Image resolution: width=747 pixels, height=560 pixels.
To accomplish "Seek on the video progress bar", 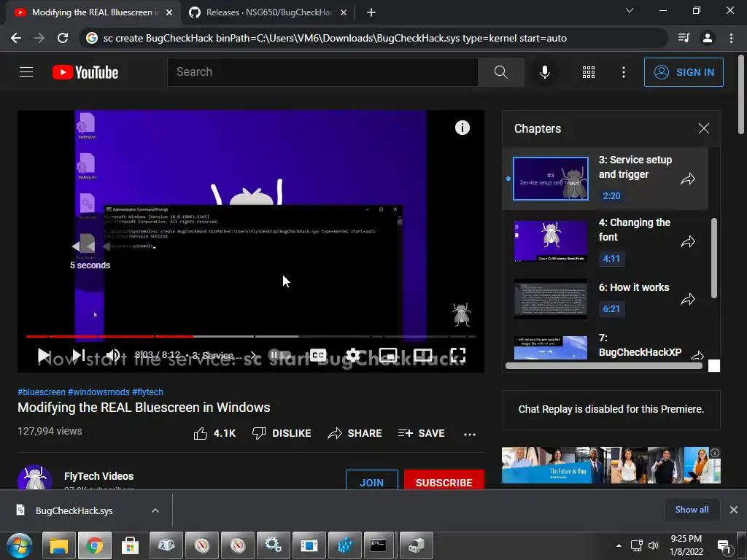I will click(x=251, y=336).
